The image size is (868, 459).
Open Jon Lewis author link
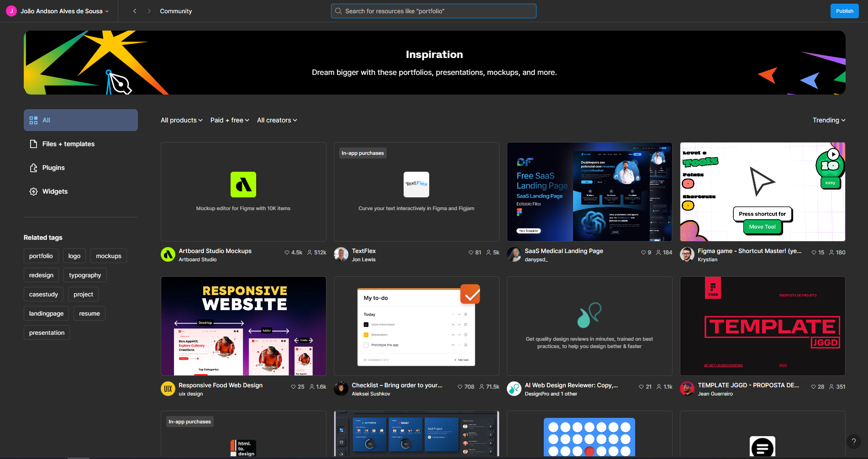[363, 259]
